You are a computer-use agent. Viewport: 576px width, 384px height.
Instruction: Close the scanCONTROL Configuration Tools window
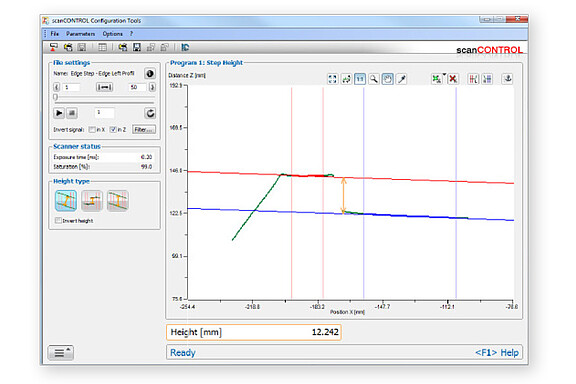[x=517, y=19]
